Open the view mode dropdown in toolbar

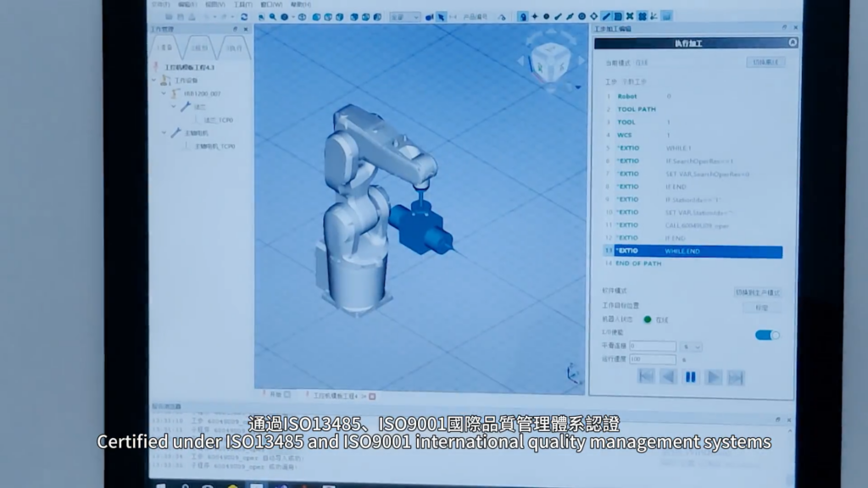coord(404,17)
